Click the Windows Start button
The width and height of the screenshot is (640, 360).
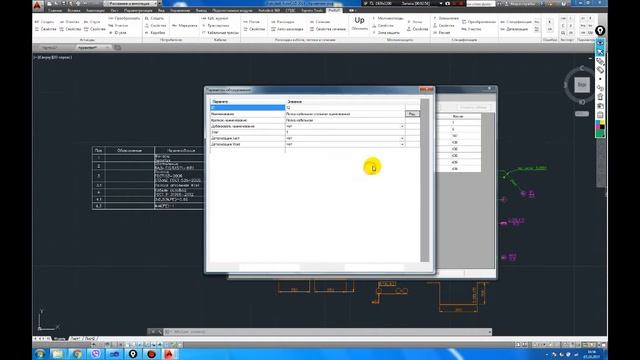40,354
